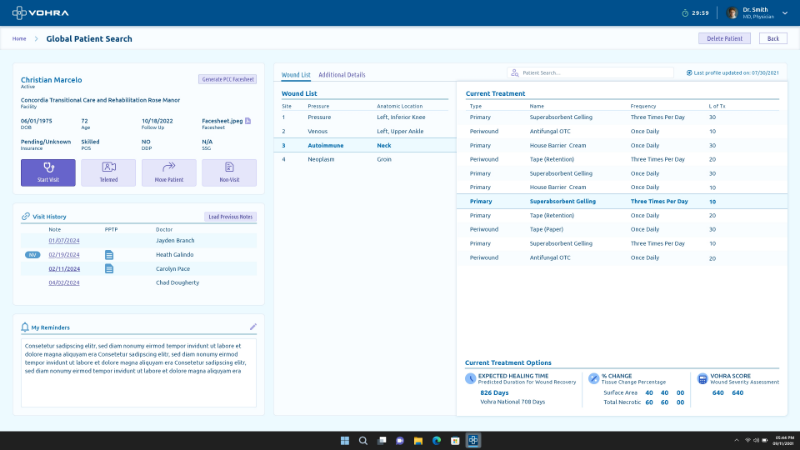Click the Delete Patient button
This screenshot has height=450, width=800.
(x=724, y=38)
